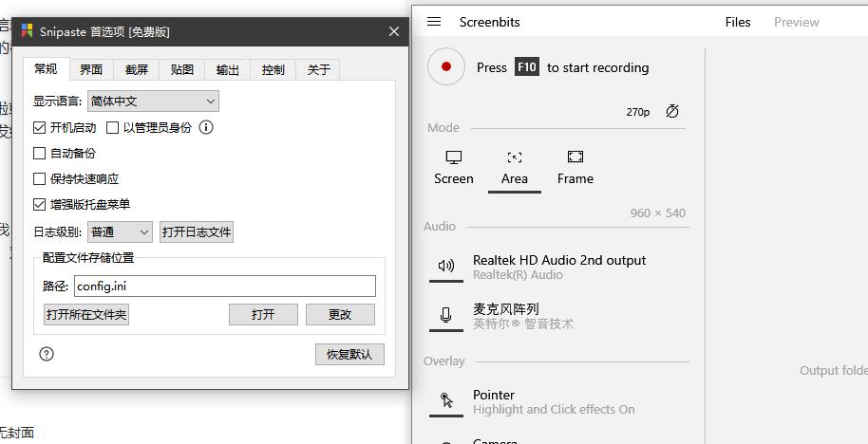Toggle the Pointer overlay icon

446,401
